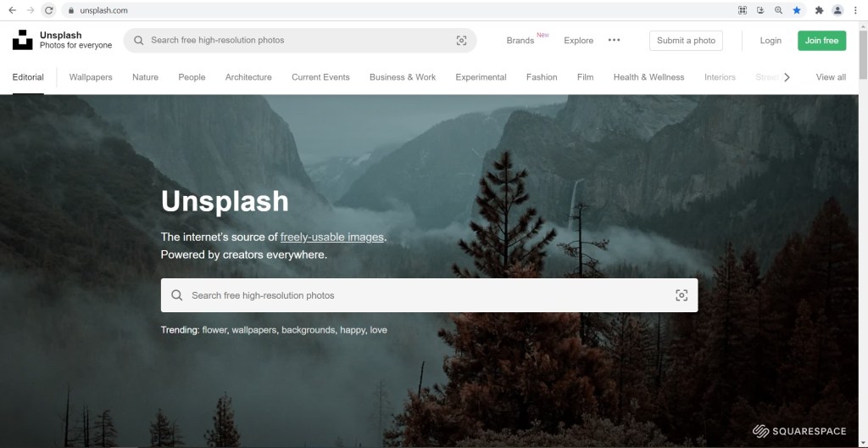Click trending term wallpapers
868x448 pixels.
(x=253, y=330)
